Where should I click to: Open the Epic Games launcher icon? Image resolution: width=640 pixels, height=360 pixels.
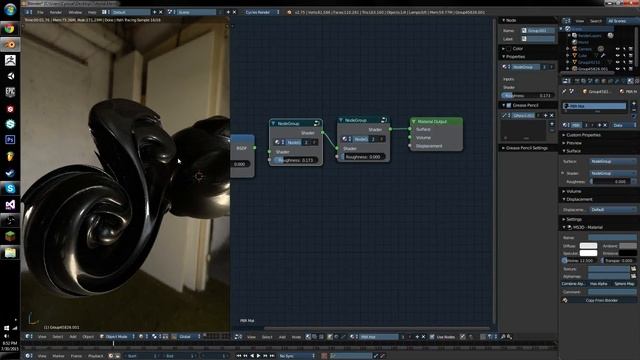pos(10,92)
